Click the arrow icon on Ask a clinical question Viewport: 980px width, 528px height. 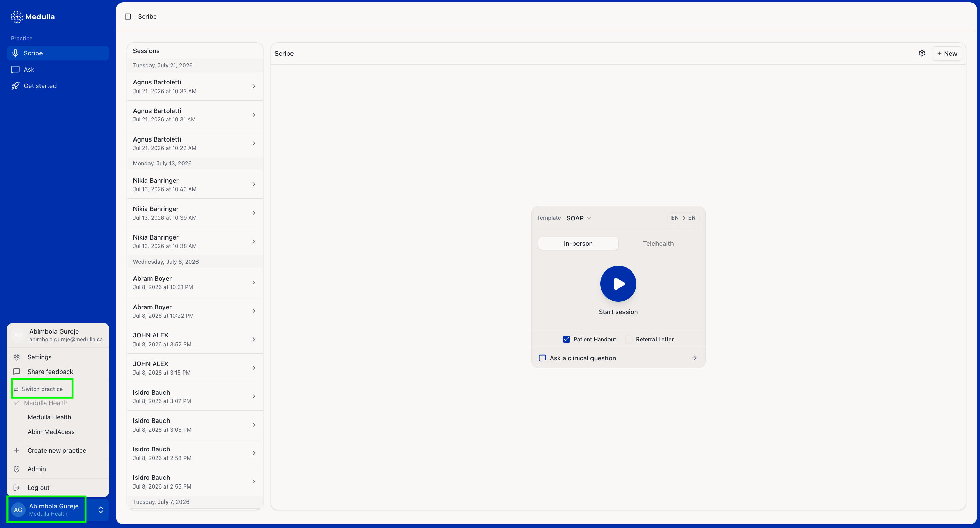click(x=694, y=358)
